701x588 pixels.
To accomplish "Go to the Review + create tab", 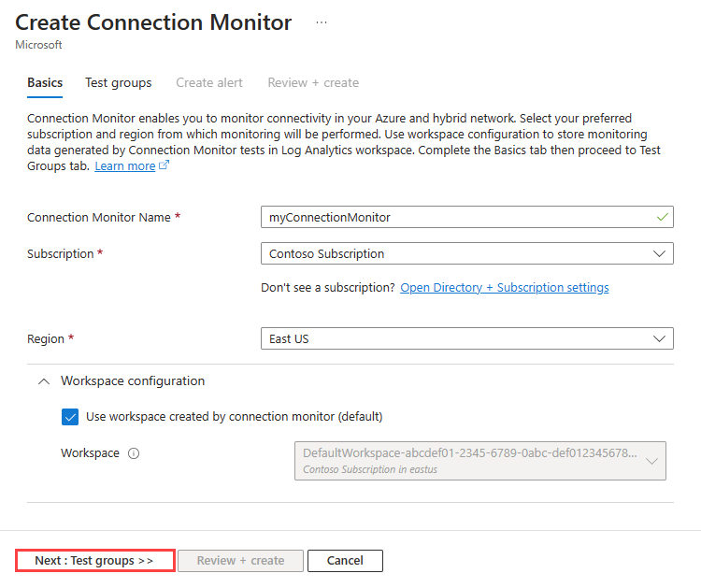I will click(313, 82).
